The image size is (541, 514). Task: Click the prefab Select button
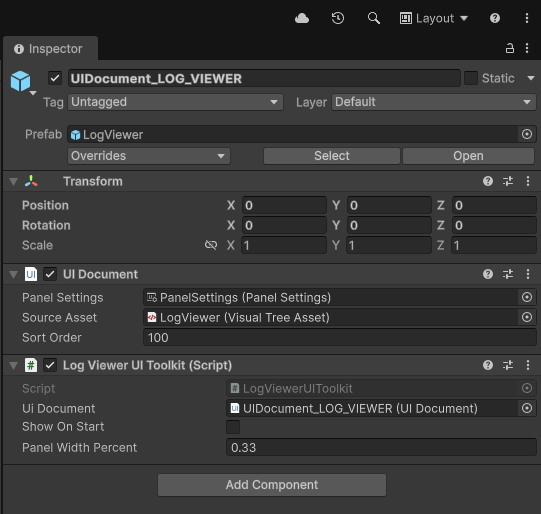(332, 156)
